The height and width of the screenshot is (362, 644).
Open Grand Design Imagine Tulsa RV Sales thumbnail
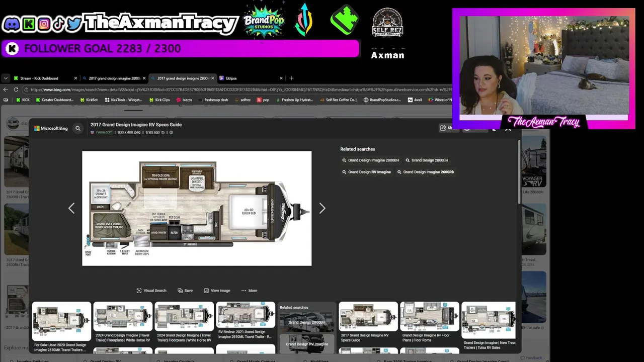[x=489, y=319]
